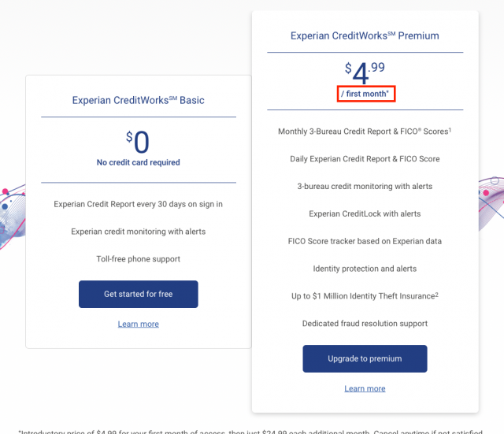
Task: Click Get started for free button
Action: point(138,294)
